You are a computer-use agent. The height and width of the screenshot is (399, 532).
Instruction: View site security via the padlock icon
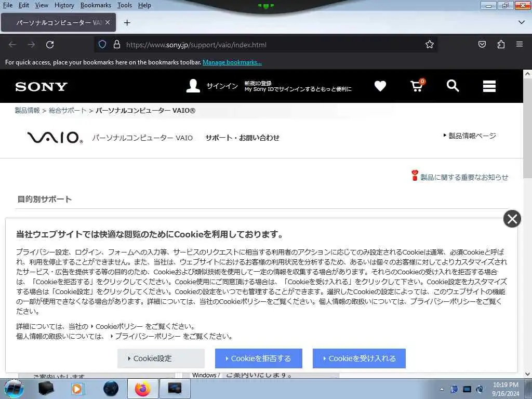point(117,45)
